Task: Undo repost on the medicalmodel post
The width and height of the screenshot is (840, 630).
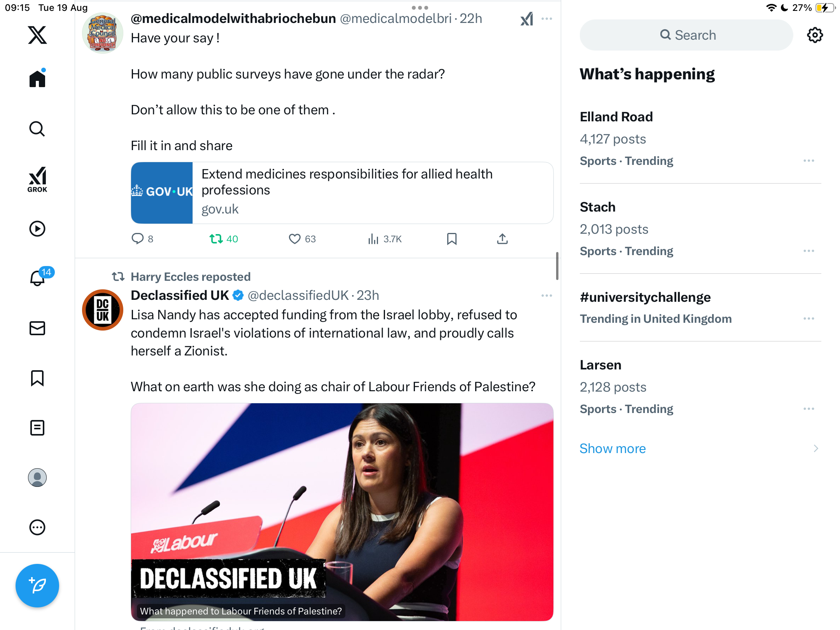Action: [216, 239]
